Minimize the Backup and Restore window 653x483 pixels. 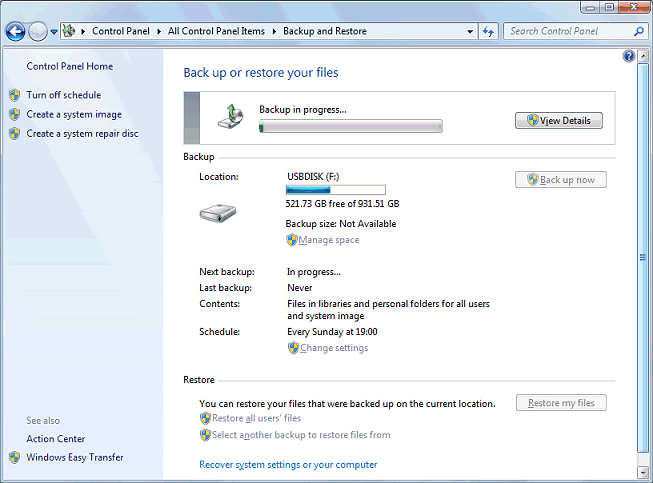[591, 7]
